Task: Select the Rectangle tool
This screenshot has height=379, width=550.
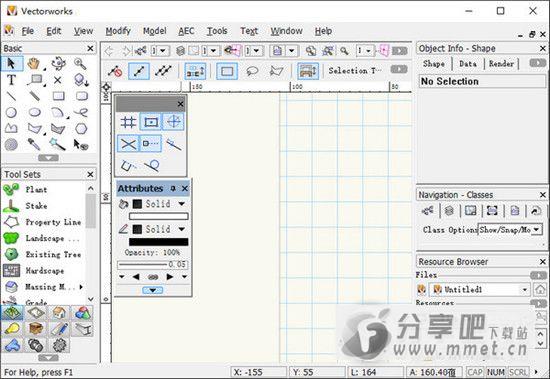Action: [58, 96]
